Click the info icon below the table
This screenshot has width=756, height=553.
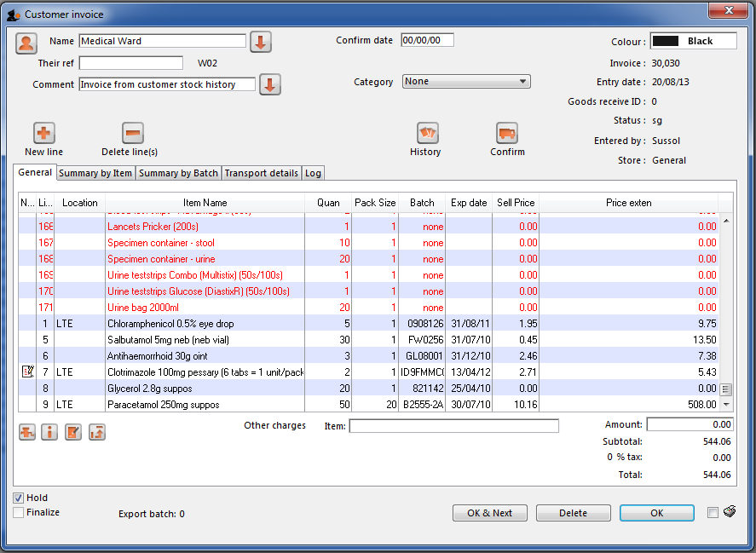point(50,432)
